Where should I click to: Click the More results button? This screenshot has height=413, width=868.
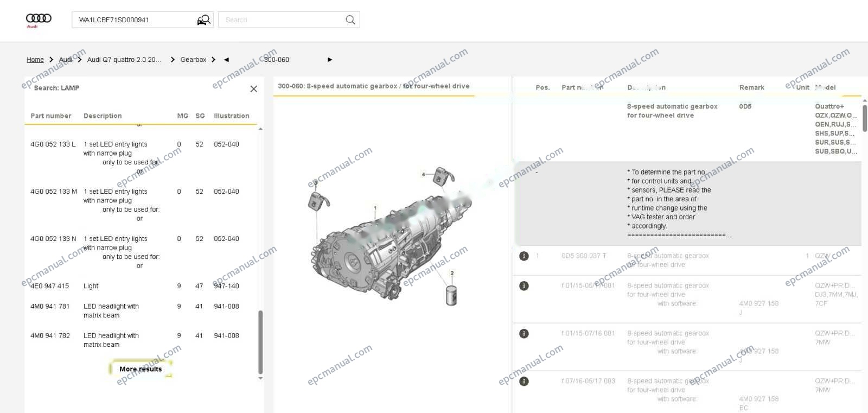pos(141,369)
